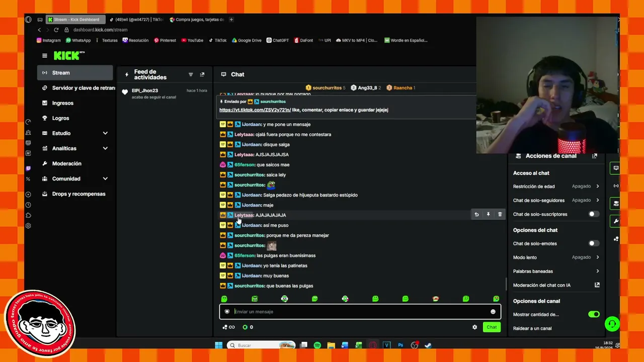Reload the browser page
The height and width of the screenshot is (362, 644).
56,30
